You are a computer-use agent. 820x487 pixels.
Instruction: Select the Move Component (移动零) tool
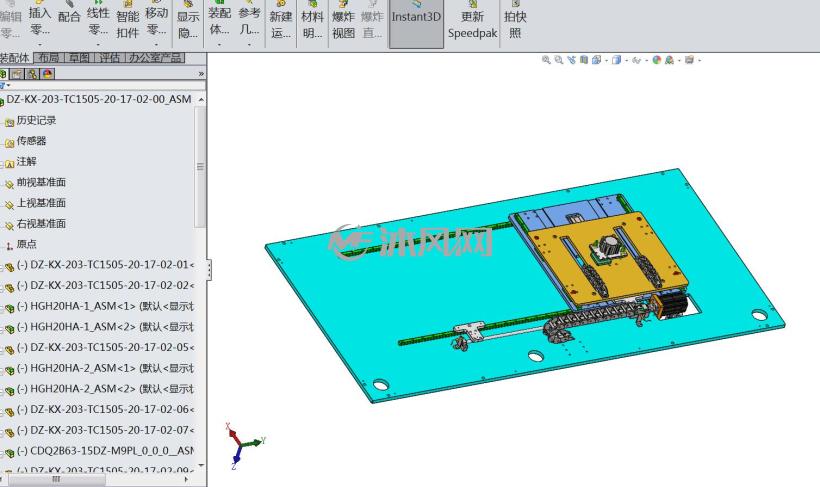pos(156,20)
